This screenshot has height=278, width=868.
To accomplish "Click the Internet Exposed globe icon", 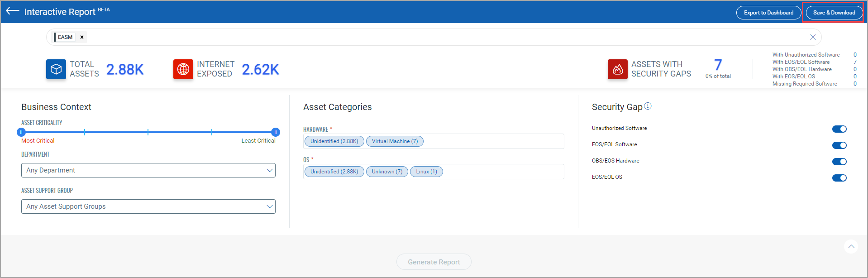I will (x=183, y=69).
